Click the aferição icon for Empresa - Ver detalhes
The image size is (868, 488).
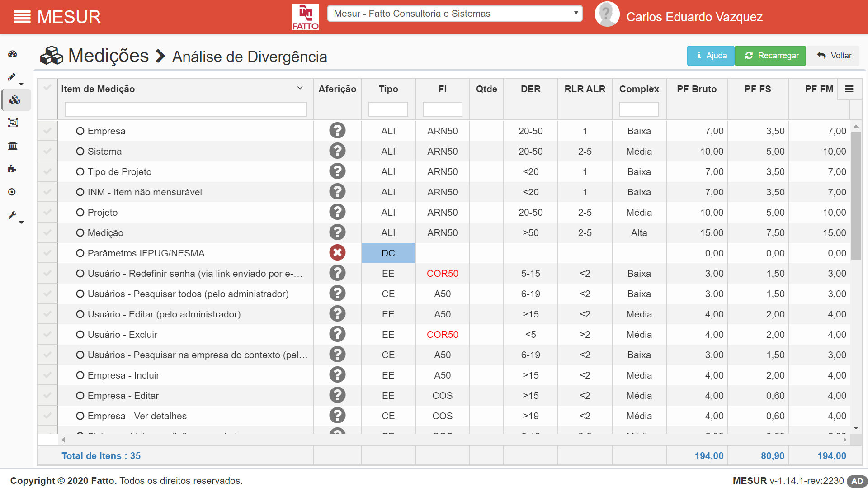[x=337, y=416]
